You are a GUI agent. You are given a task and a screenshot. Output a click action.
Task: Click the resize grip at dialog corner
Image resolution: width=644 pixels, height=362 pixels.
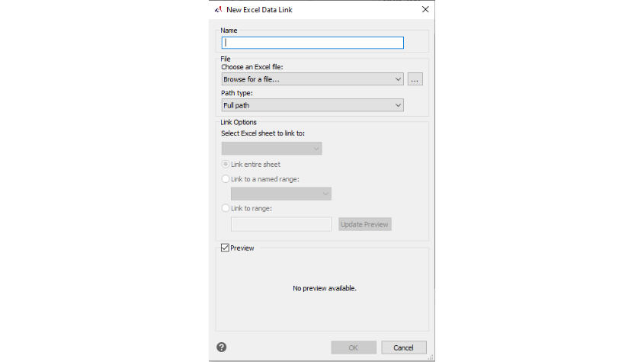coord(431,357)
